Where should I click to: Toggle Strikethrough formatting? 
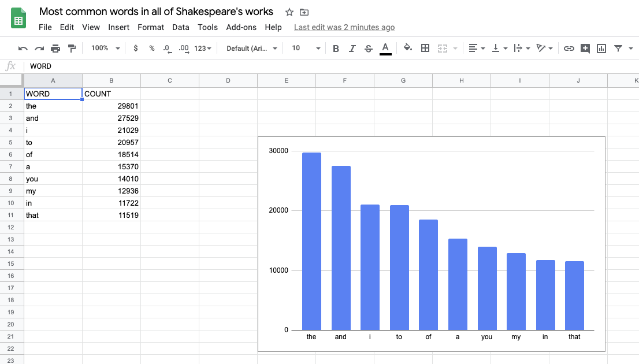[369, 49]
